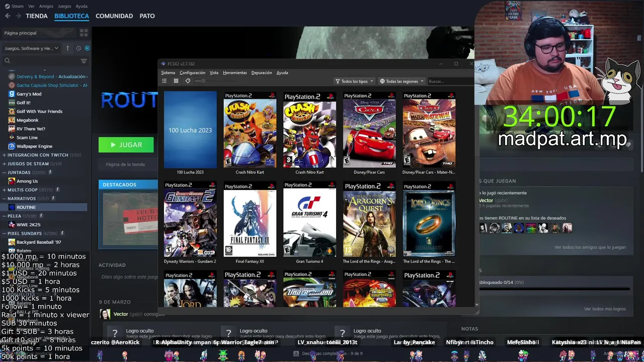Click the green JUGAR button

tap(126, 145)
